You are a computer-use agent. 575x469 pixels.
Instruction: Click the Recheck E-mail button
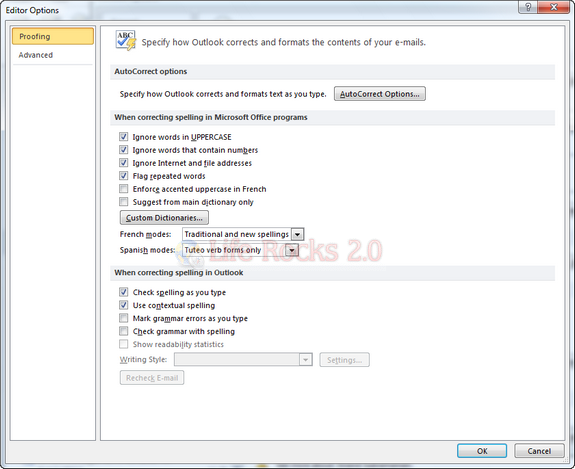click(x=152, y=378)
